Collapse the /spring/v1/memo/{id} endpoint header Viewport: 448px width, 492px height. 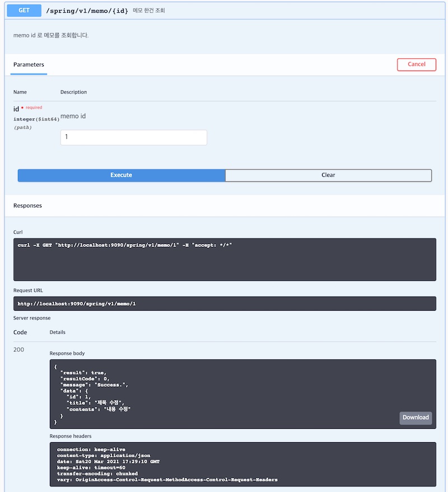pos(225,10)
